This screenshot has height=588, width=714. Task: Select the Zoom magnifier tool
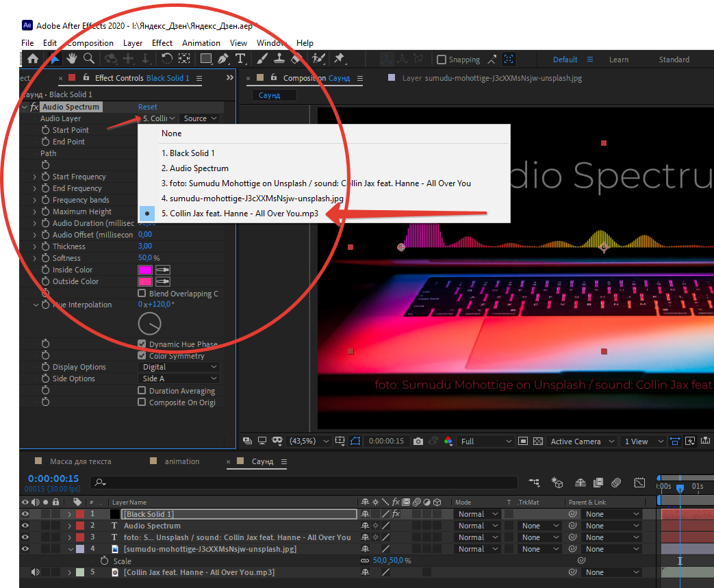[x=89, y=59]
